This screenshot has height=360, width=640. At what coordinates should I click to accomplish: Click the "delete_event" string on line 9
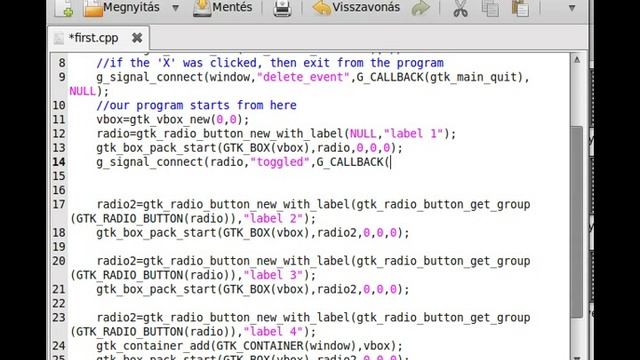point(303,77)
